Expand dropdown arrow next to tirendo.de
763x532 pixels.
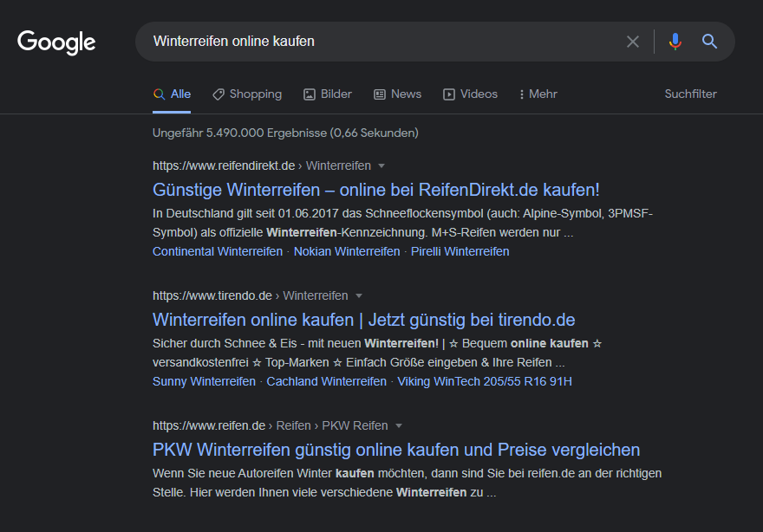(359, 296)
